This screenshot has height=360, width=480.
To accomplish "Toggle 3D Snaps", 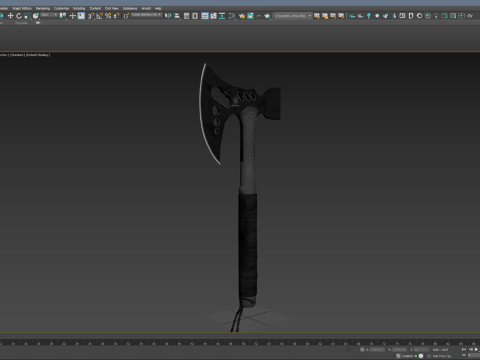I will point(91,16).
